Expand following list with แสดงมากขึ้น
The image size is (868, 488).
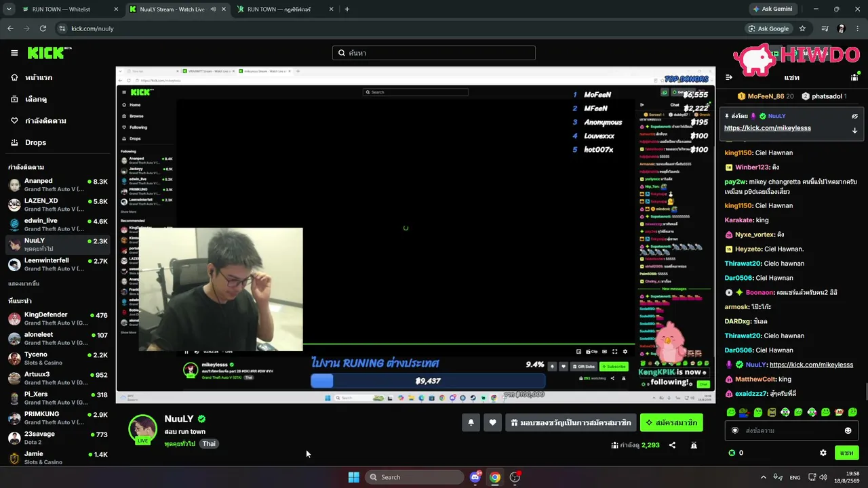coord(24,283)
